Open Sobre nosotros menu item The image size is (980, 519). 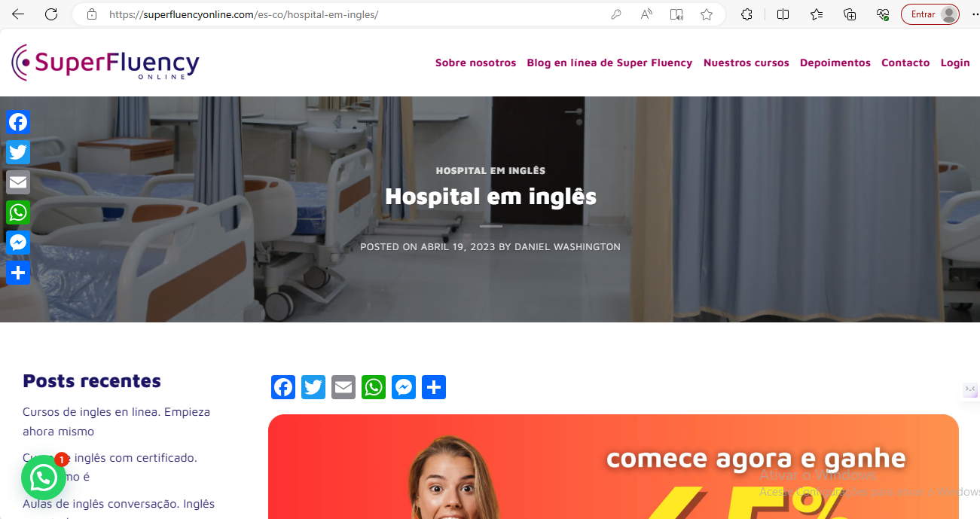coord(475,63)
